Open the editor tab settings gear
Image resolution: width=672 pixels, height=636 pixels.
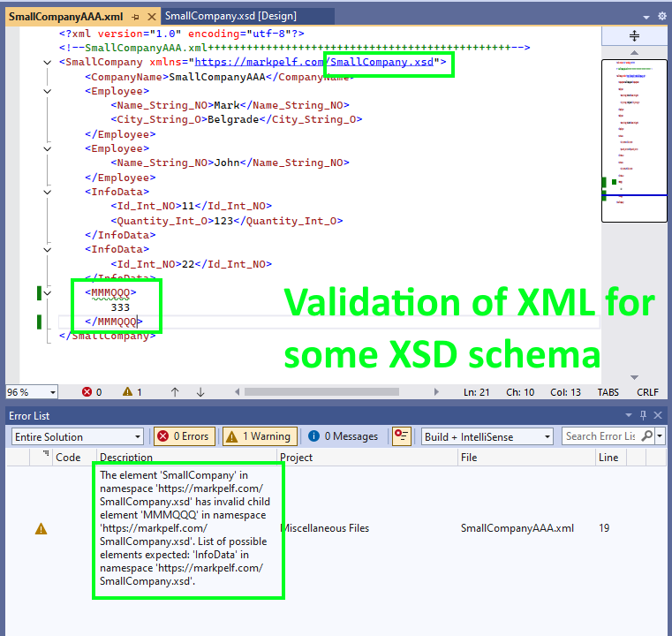tap(661, 16)
